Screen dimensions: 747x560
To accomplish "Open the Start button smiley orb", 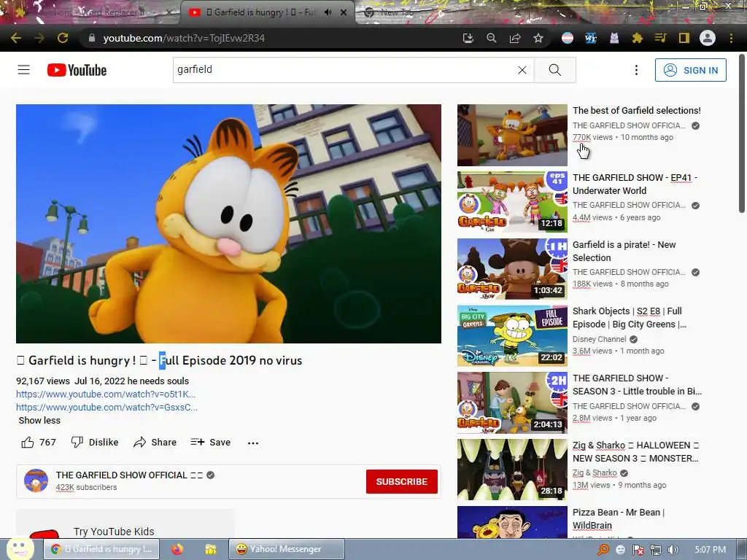I will 20,548.
